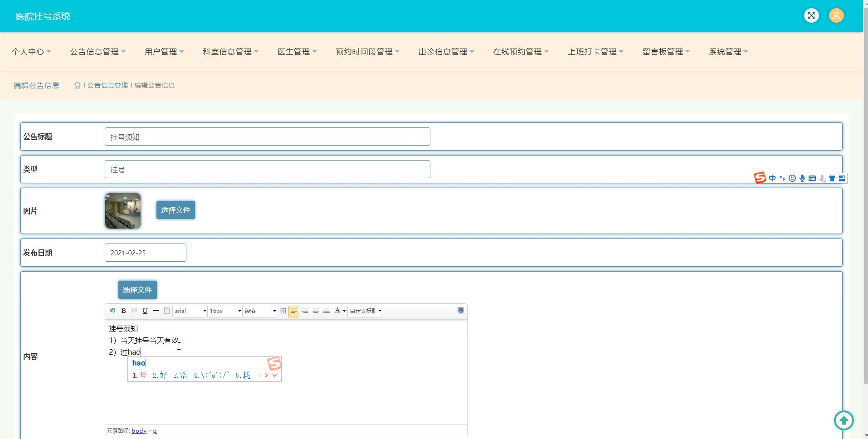
Task: Click the scroll-to-top arrow button
Action: [844, 420]
